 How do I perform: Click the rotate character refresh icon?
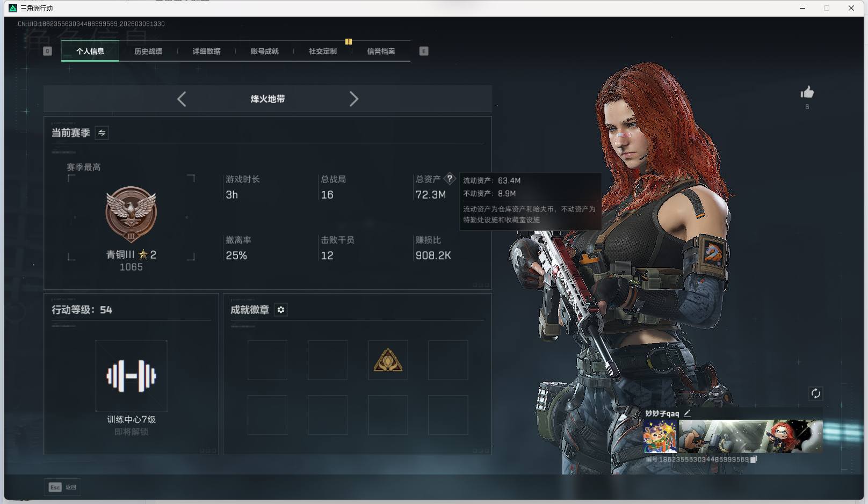pyautogui.click(x=815, y=393)
